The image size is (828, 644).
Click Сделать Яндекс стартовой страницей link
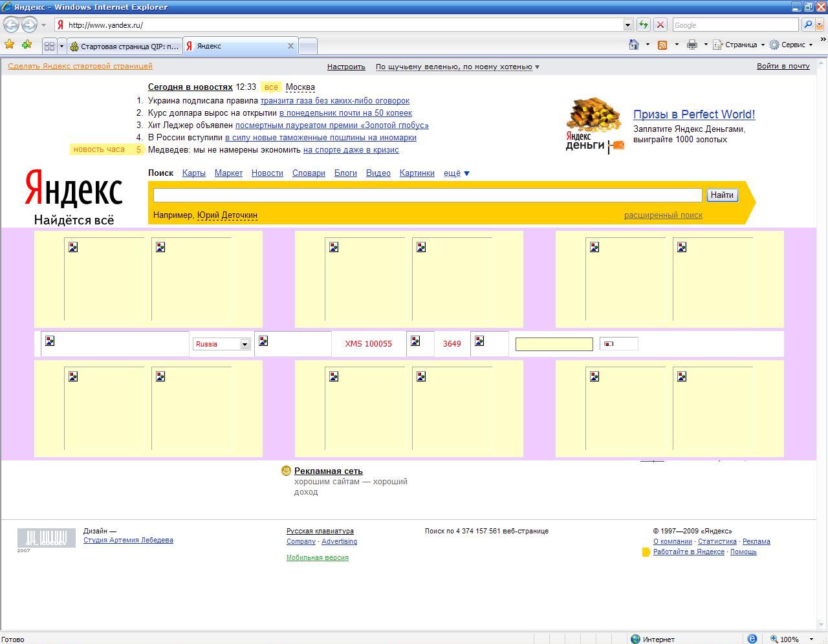pyautogui.click(x=80, y=66)
